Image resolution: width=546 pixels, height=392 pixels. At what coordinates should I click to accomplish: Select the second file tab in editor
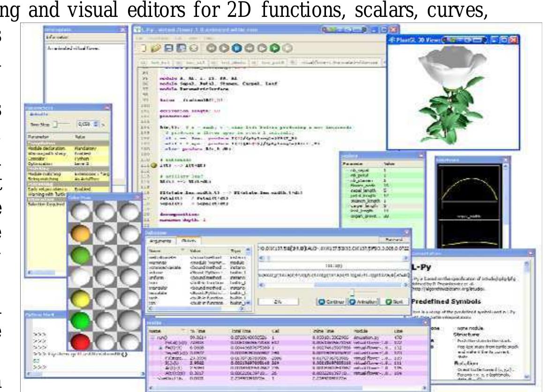[191, 63]
